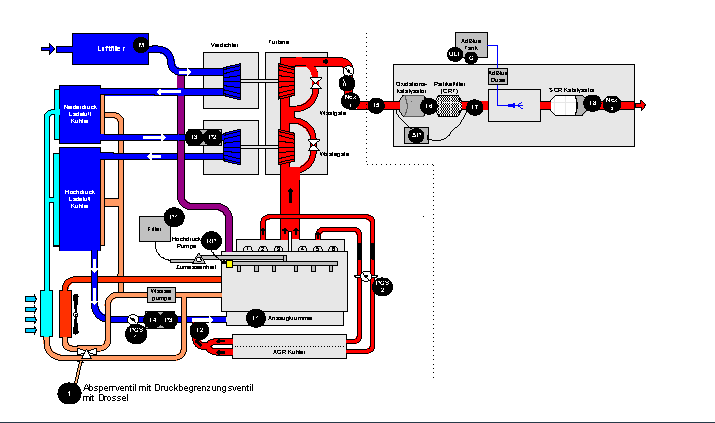Image resolution: width=715 pixels, height=423 pixels.
Task: Click the numbered callout circle 1
Action: point(69,393)
